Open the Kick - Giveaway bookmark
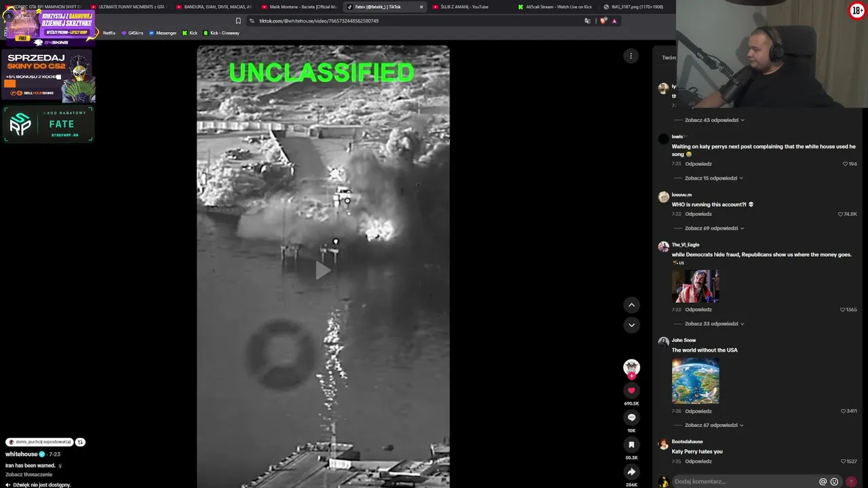The width and height of the screenshot is (868, 488). click(221, 33)
